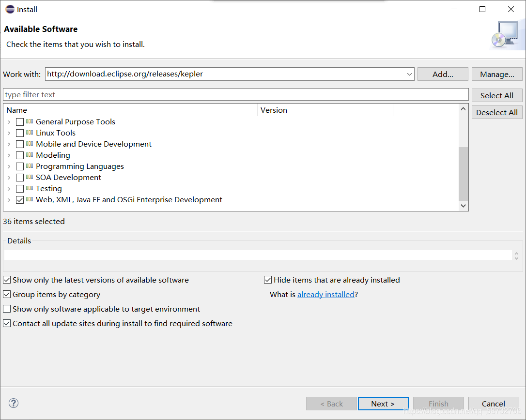Close the Install dialog window
The image size is (526, 420).
511,9
